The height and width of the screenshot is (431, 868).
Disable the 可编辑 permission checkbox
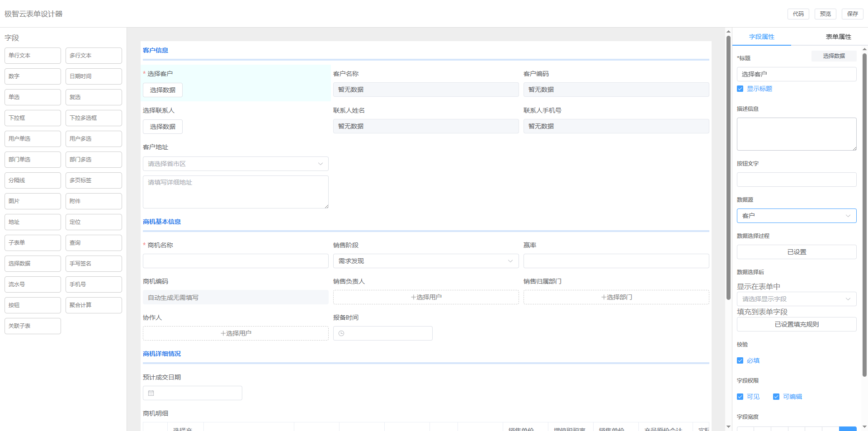coord(776,397)
